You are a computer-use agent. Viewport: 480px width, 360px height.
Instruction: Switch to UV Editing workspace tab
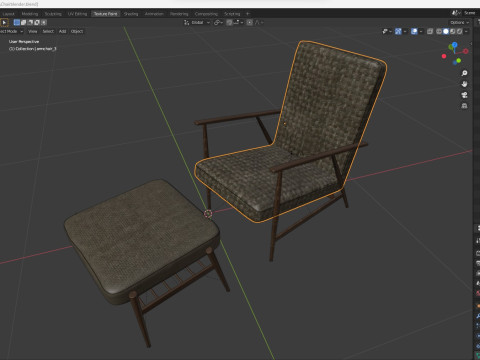(x=77, y=14)
